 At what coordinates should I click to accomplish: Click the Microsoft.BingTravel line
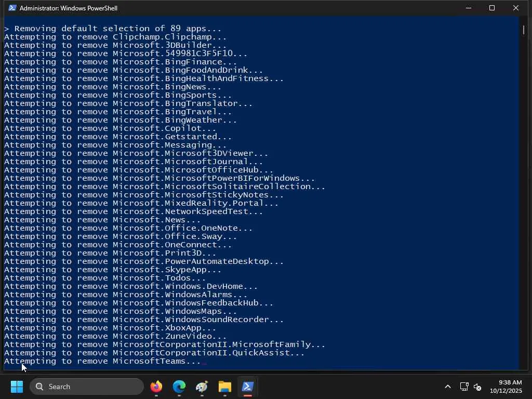coord(118,112)
